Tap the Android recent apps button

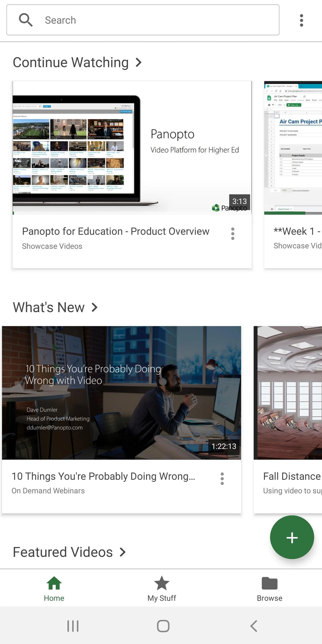[x=73, y=626]
